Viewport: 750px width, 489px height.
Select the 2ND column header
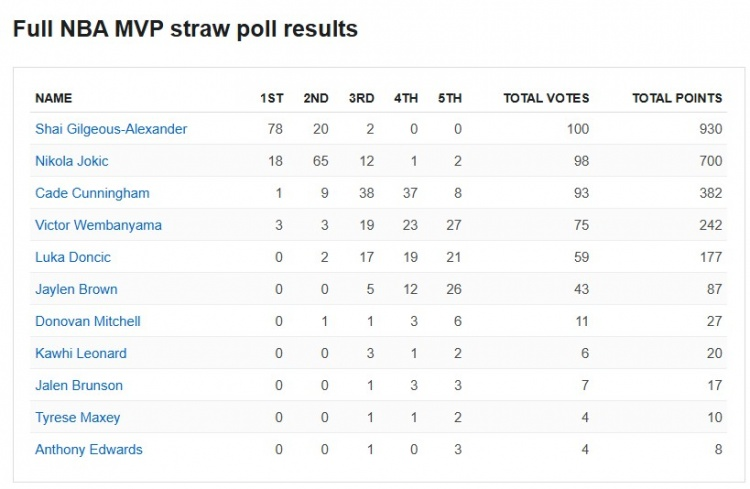[316, 98]
